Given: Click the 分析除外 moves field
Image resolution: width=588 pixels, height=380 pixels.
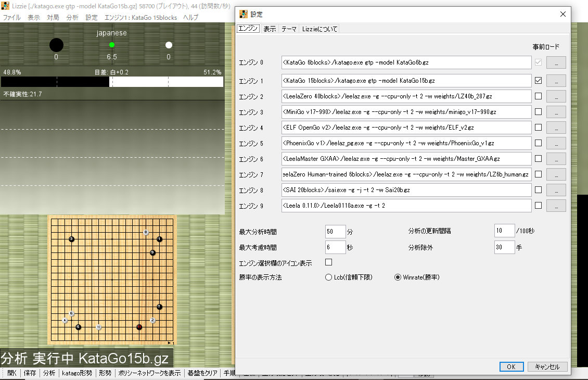Looking at the screenshot, I should (504, 247).
